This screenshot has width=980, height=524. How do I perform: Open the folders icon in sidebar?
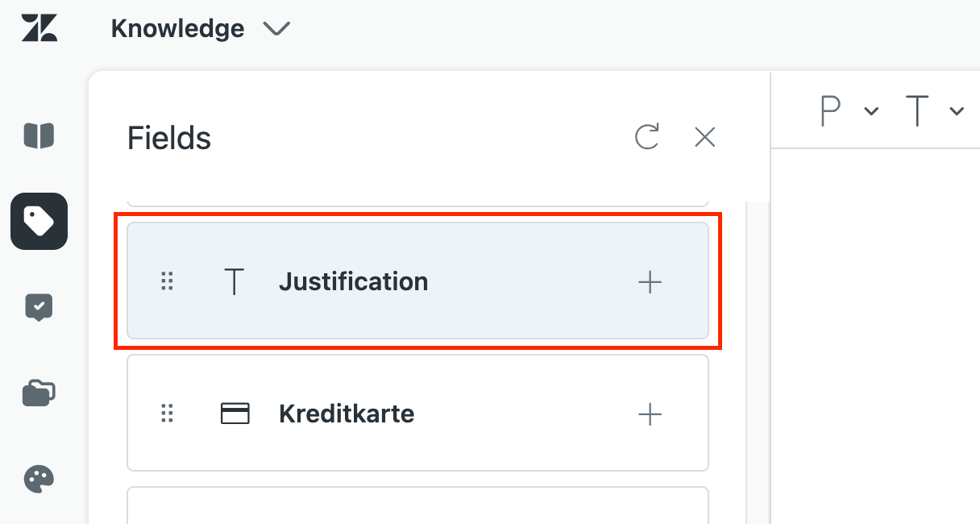(39, 393)
